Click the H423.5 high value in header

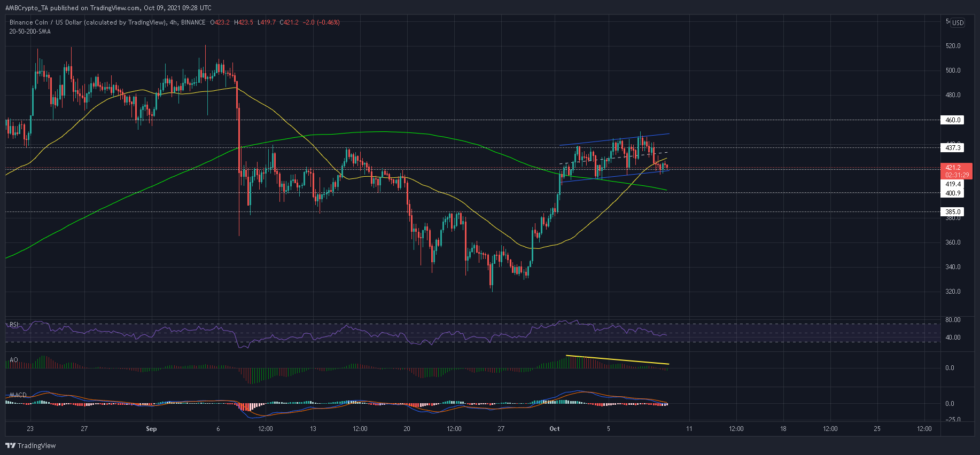[x=243, y=22]
